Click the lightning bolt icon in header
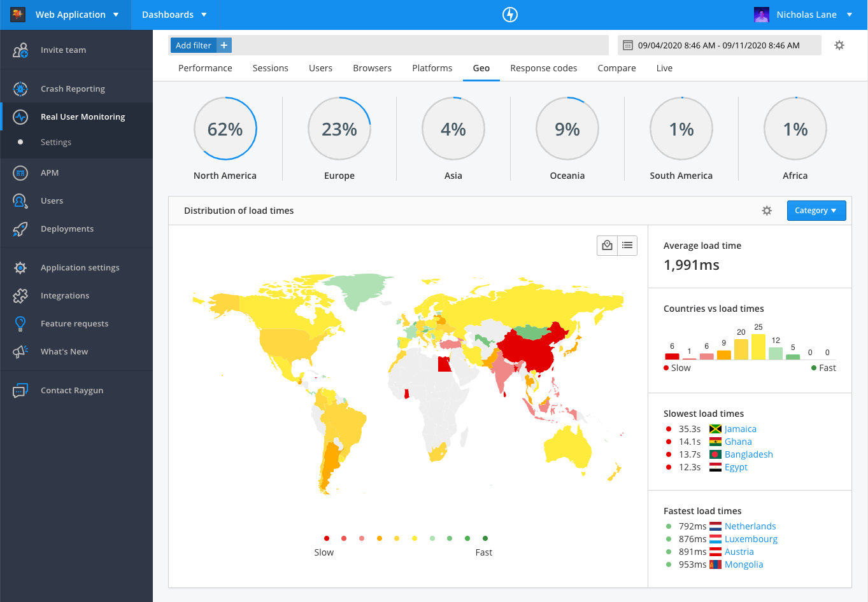This screenshot has height=602, width=868. [x=510, y=15]
